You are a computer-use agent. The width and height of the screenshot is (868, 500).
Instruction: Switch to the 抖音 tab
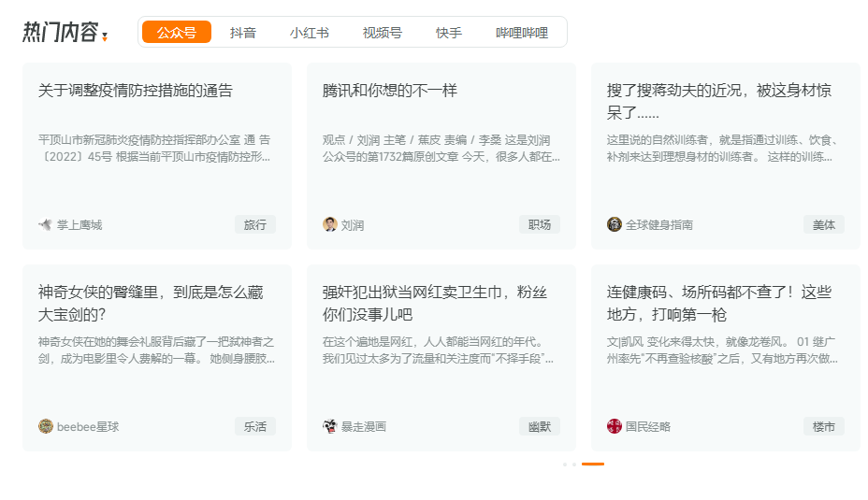click(x=243, y=33)
